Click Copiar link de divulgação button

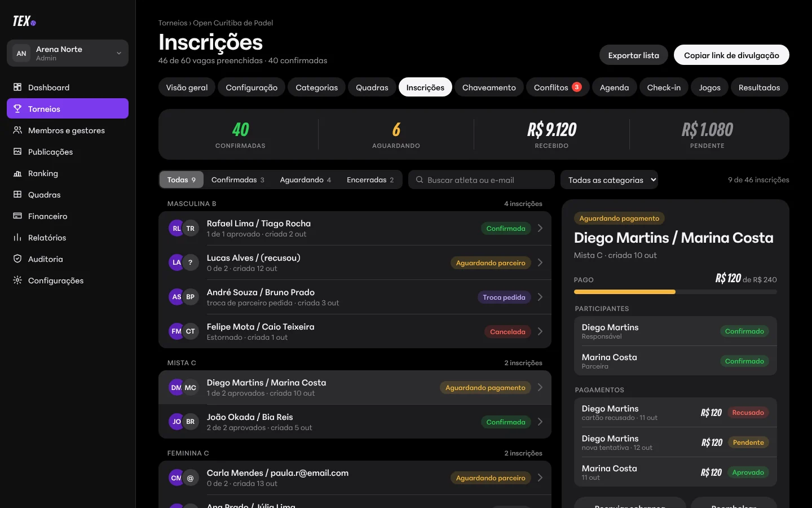tap(731, 55)
